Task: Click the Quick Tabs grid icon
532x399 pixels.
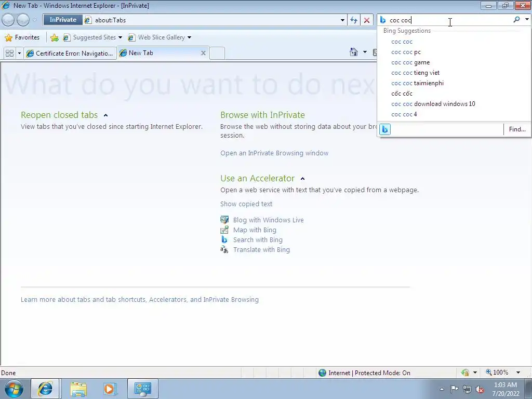Action: click(9, 54)
